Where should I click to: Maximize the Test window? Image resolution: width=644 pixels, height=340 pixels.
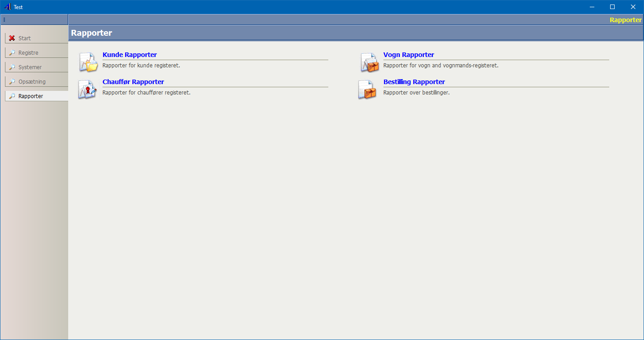coord(612,7)
